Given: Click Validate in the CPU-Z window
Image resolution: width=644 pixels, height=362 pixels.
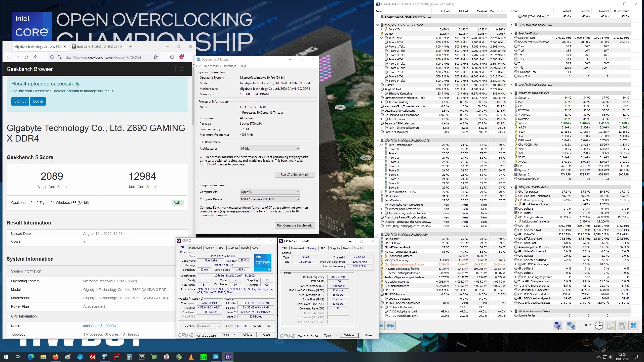Looking at the screenshot, I should tap(247, 334).
